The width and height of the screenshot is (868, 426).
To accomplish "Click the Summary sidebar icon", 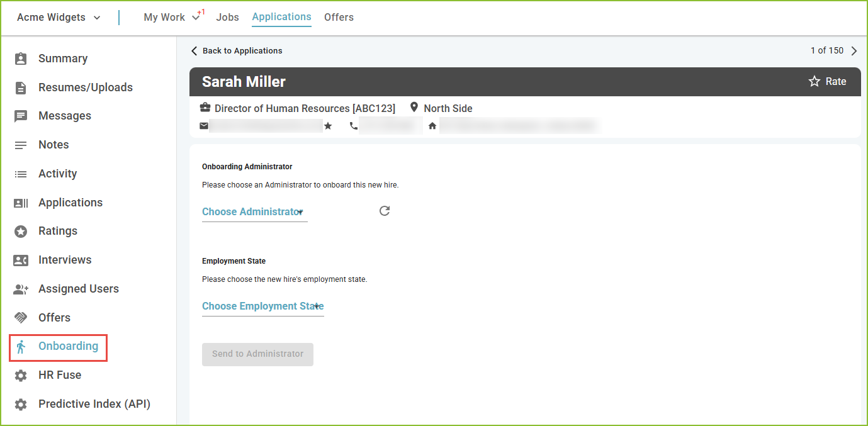I will click(21, 59).
